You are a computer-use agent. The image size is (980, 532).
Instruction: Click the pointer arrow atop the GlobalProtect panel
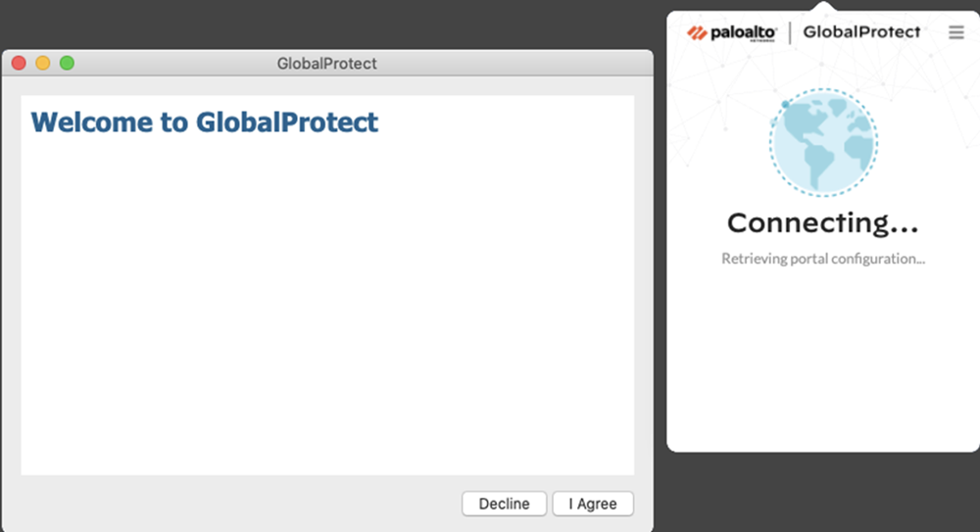[823, 6]
